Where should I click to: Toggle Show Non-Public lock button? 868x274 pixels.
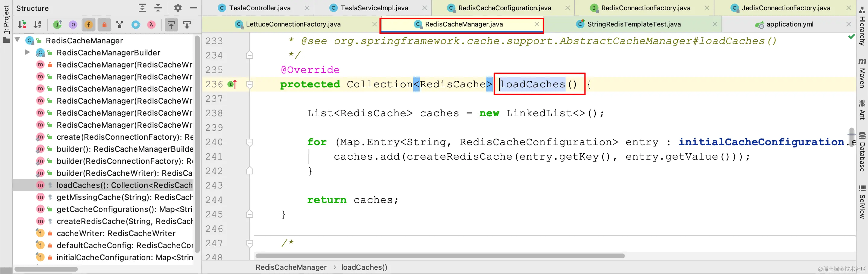point(104,25)
